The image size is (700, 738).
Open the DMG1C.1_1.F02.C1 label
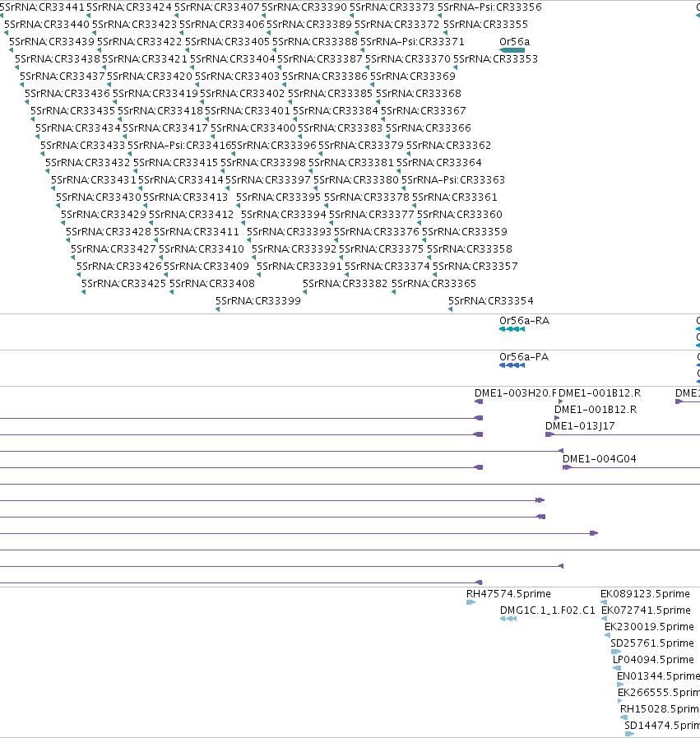548,610
